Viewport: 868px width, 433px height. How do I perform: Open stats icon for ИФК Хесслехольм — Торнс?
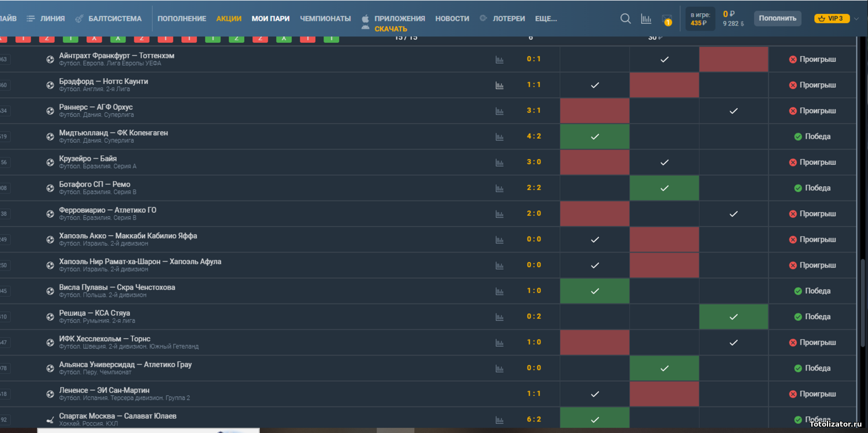point(499,342)
